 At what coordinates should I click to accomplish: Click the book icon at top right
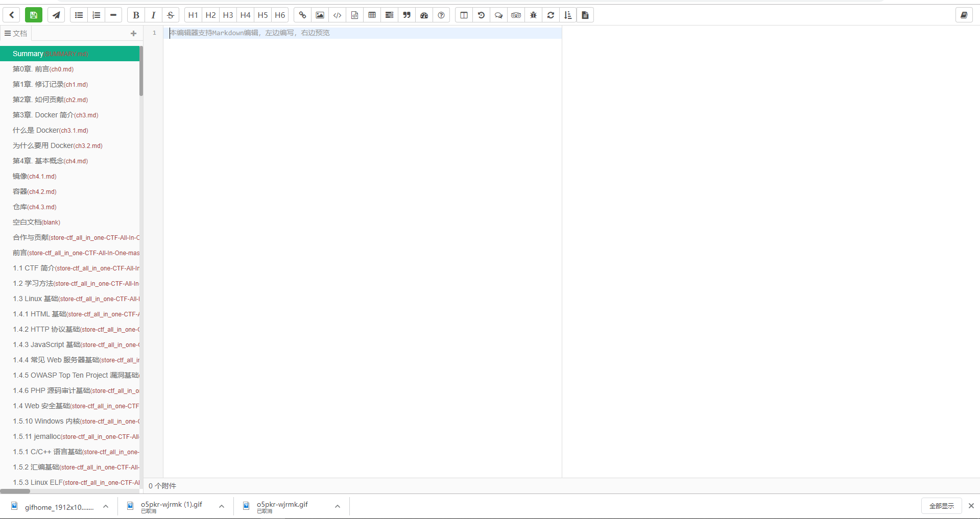pyautogui.click(x=964, y=15)
